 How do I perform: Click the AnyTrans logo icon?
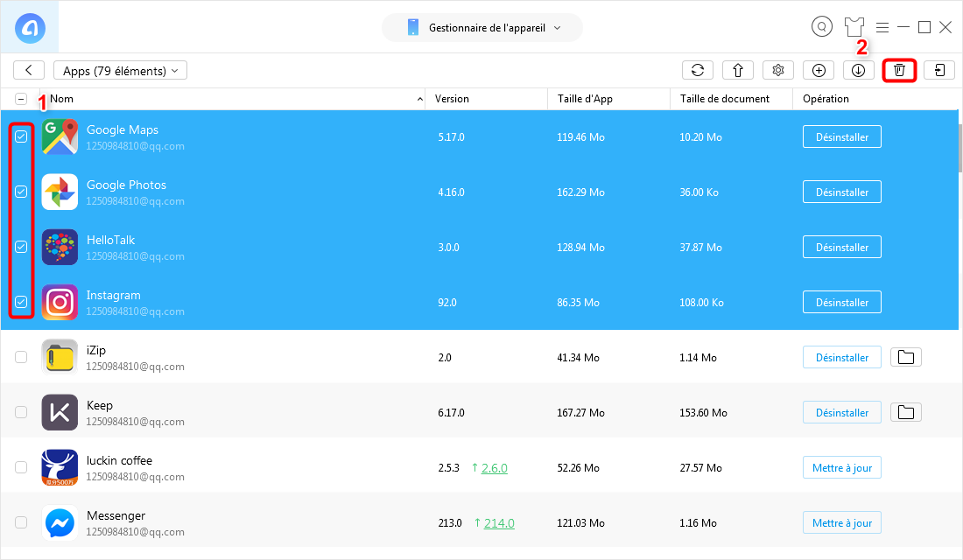[30, 28]
